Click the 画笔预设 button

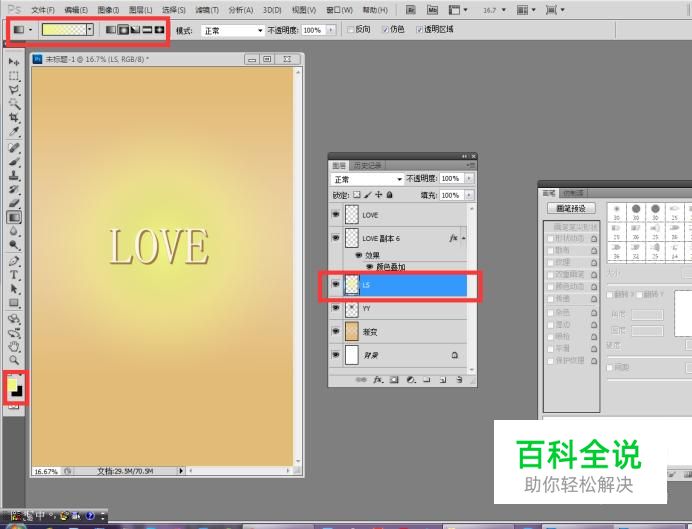[x=571, y=208]
